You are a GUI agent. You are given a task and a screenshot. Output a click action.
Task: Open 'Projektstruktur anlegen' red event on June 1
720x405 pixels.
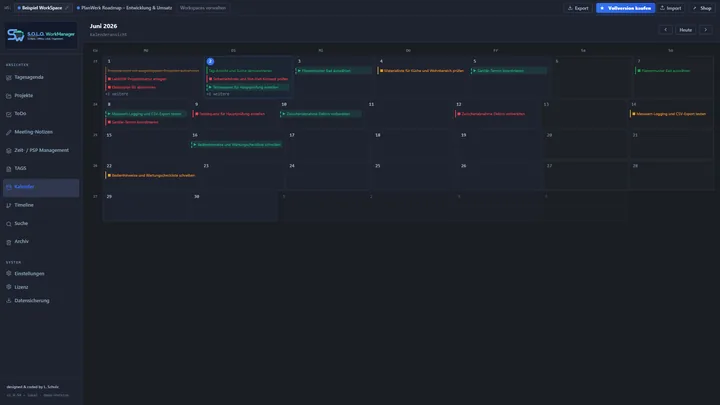pos(137,79)
